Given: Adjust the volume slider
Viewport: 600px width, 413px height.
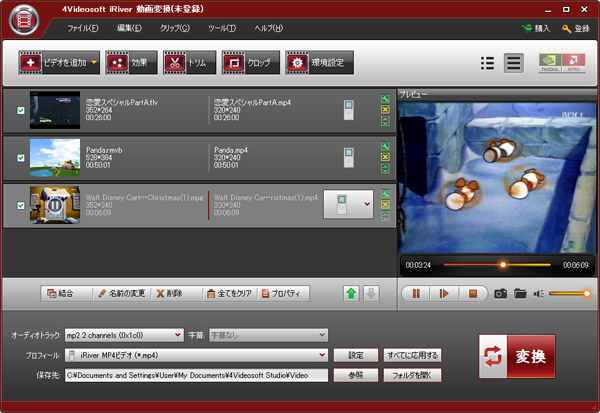Looking at the screenshot, I should coord(569,294).
